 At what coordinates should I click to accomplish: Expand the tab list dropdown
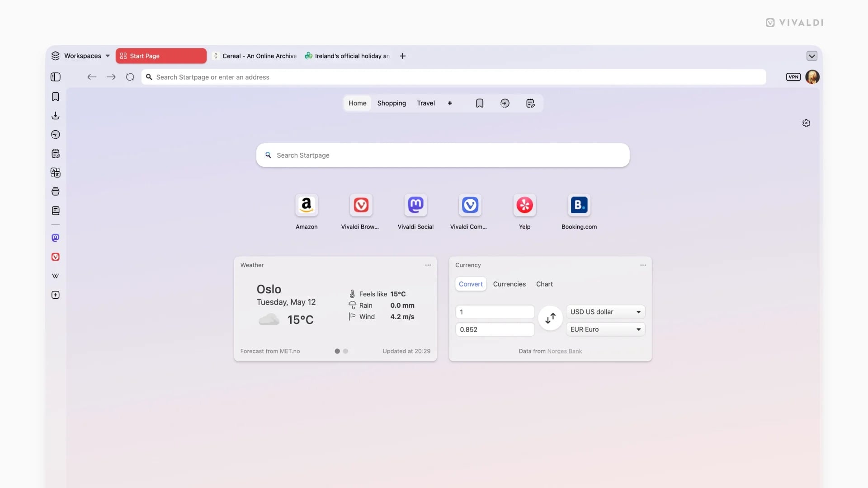tap(812, 56)
